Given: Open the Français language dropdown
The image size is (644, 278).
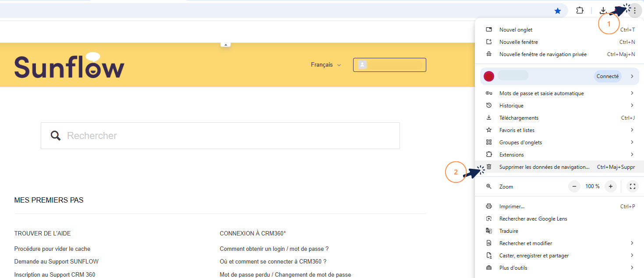Looking at the screenshot, I should 326,64.
